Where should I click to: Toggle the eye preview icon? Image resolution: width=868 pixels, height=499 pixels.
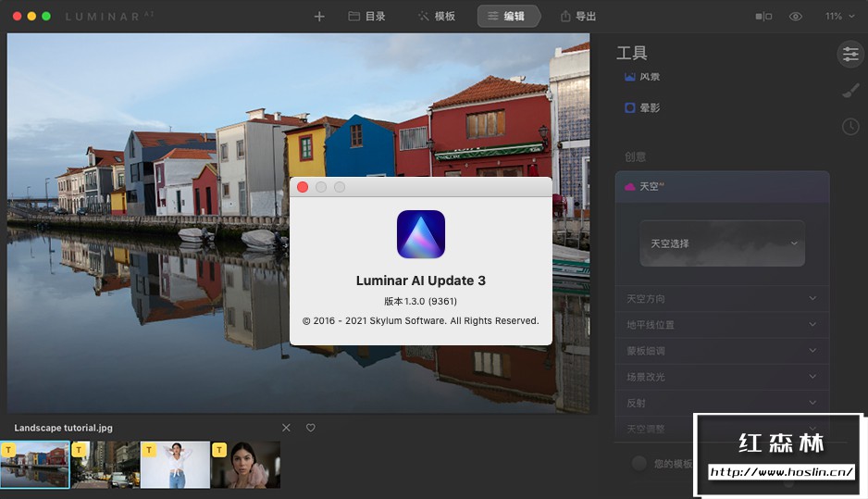[796, 17]
